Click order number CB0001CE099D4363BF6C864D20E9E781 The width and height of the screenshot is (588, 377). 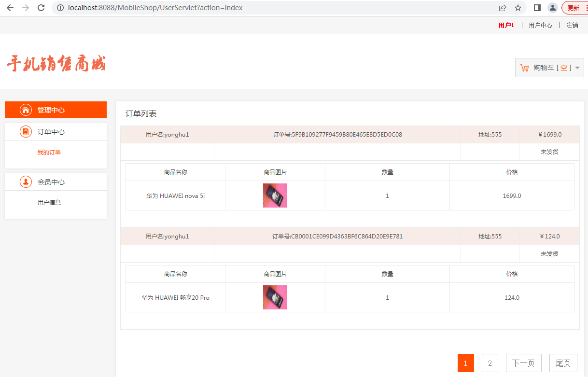tap(337, 237)
